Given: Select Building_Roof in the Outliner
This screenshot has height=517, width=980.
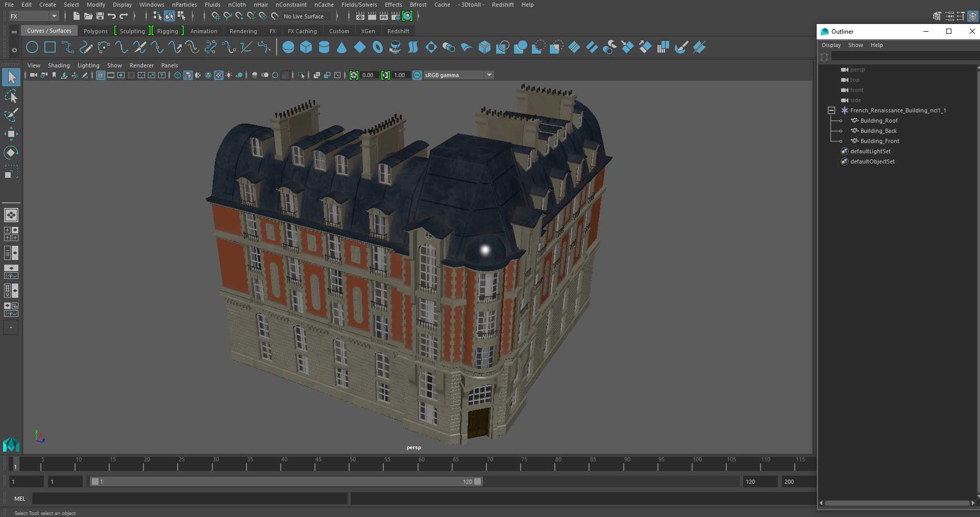Looking at the screenshot, I should point(878,121).
